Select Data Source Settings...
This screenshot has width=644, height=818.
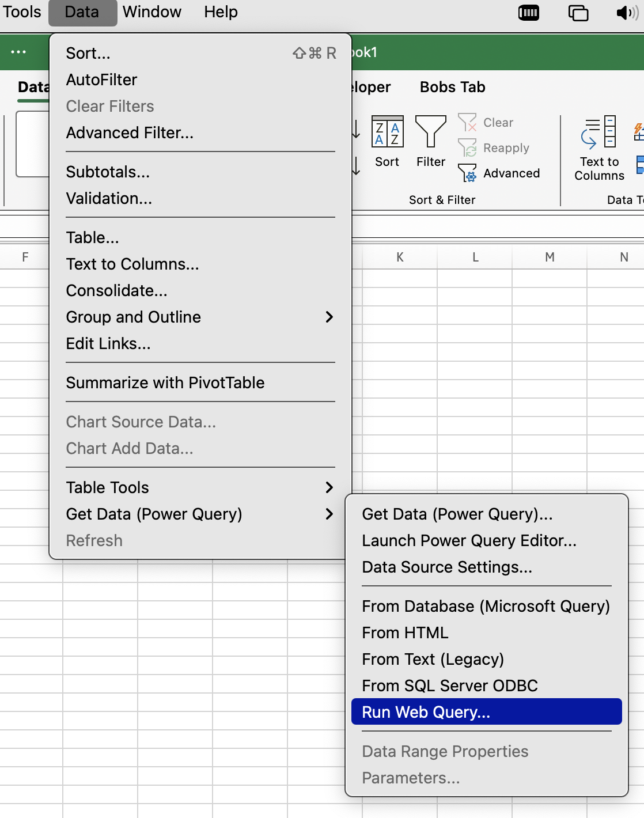[x=487, y=567]
